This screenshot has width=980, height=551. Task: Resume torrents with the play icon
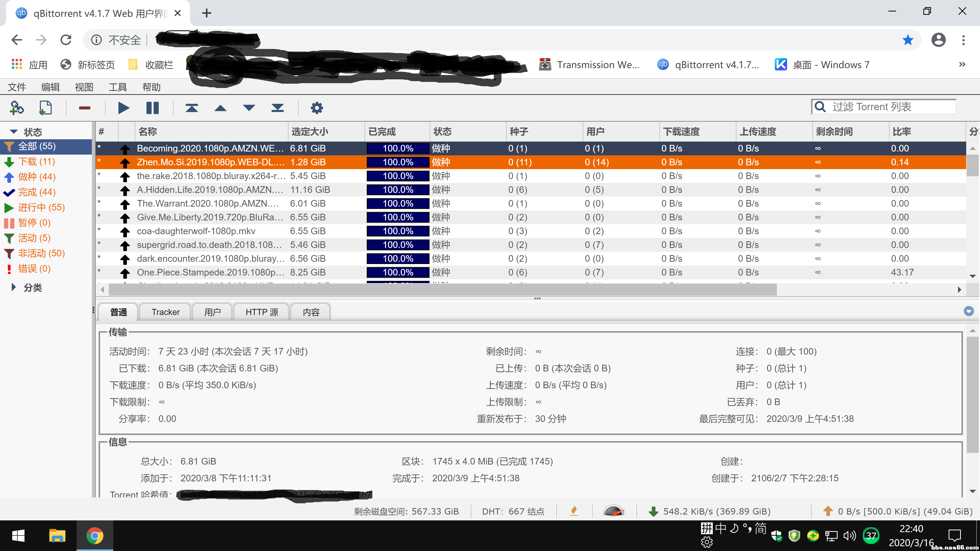(123, 108)
